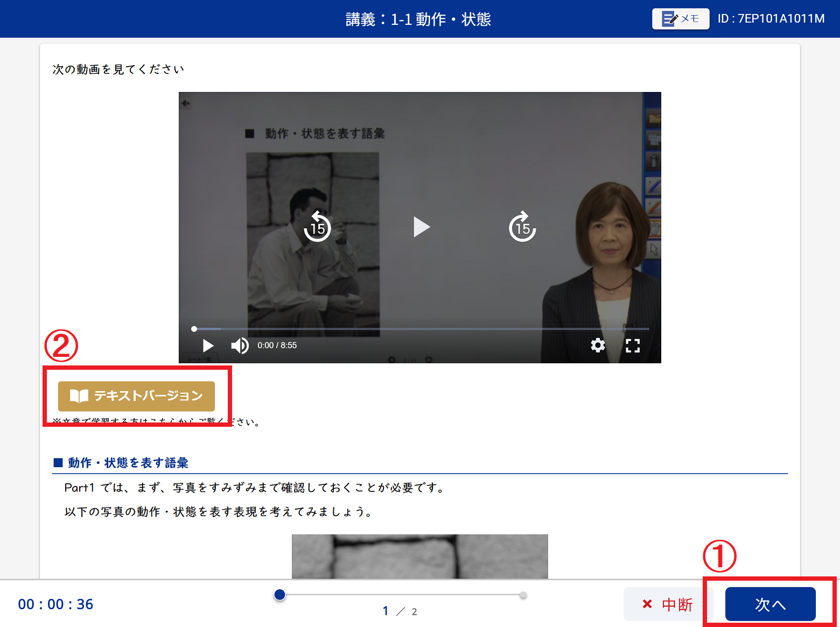
Task: Mute the lecture video volume
Action: pyautogui.click(x=240, y=346)
